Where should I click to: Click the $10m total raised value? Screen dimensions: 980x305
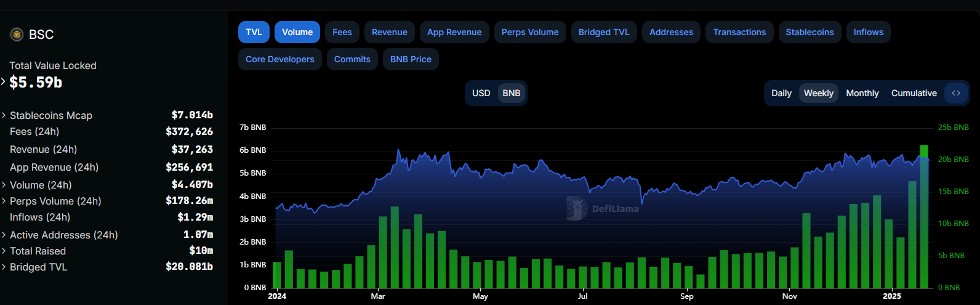pyautogui.click(x=201, y=251)
